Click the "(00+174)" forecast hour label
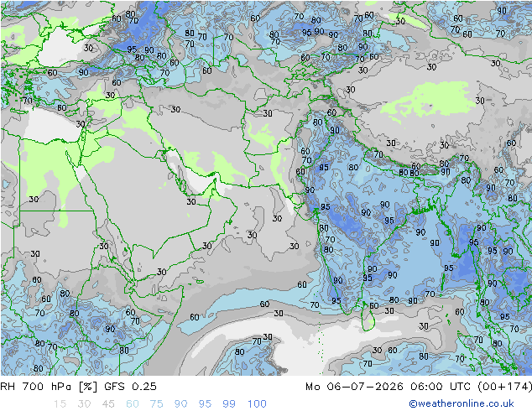This screenshot has height=411, width=532. (x=504, y=387)
